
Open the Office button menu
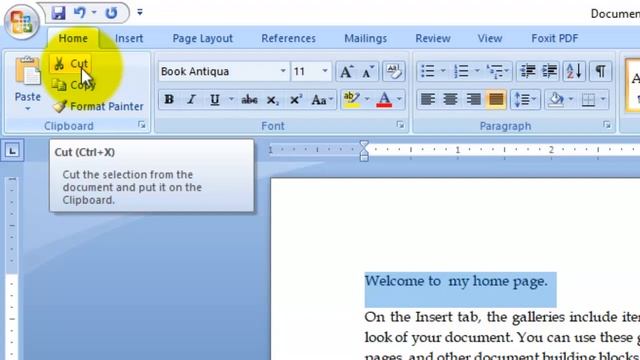click(x=21, y=21)
